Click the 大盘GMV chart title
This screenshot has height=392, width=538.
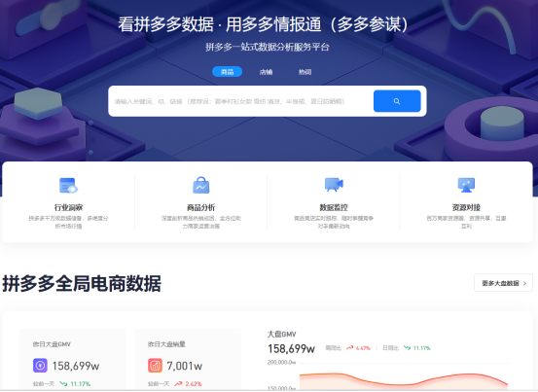coord(282,334)
